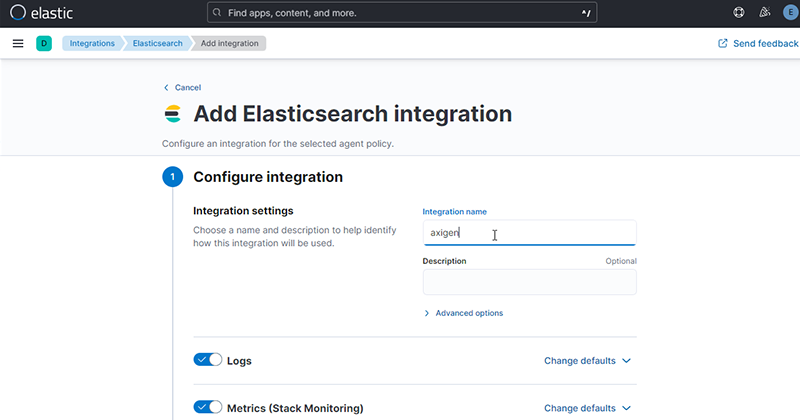Image resolution: width=800 pixels, height=420 pixels.
Task: Click the 'Optional' description hint text
Action: coord(621,261)
